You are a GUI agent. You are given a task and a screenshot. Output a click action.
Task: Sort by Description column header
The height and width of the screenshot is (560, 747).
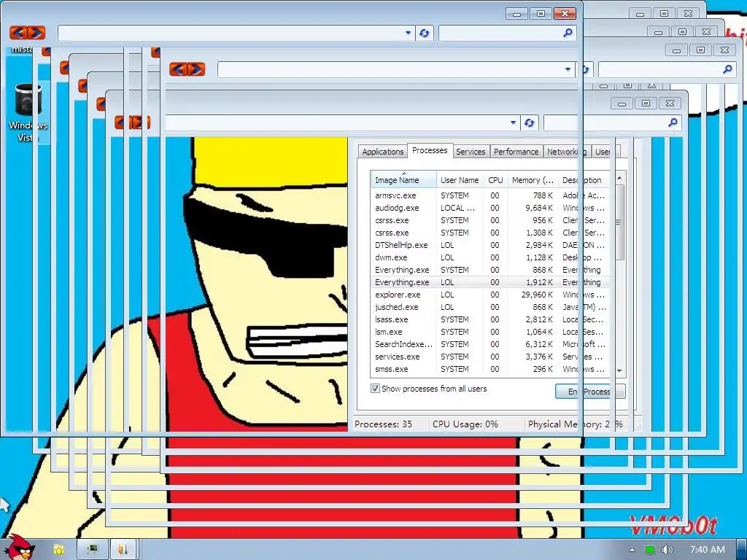point(584,180)
